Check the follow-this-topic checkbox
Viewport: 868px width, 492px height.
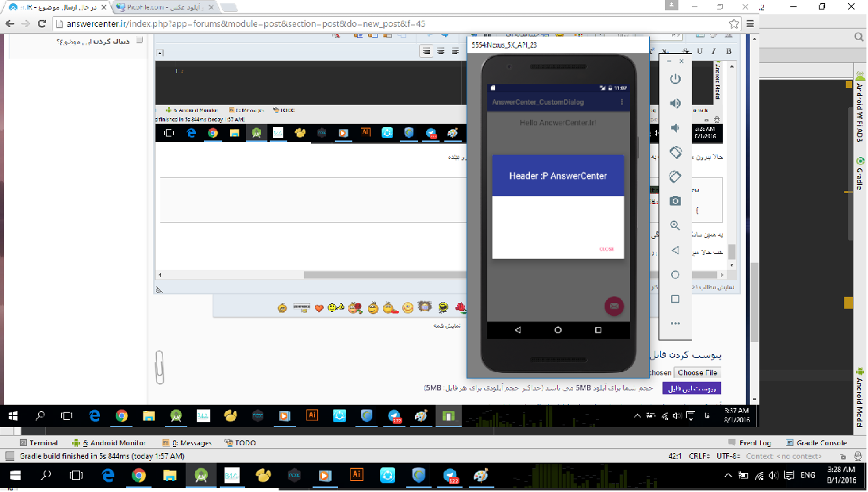140,41
